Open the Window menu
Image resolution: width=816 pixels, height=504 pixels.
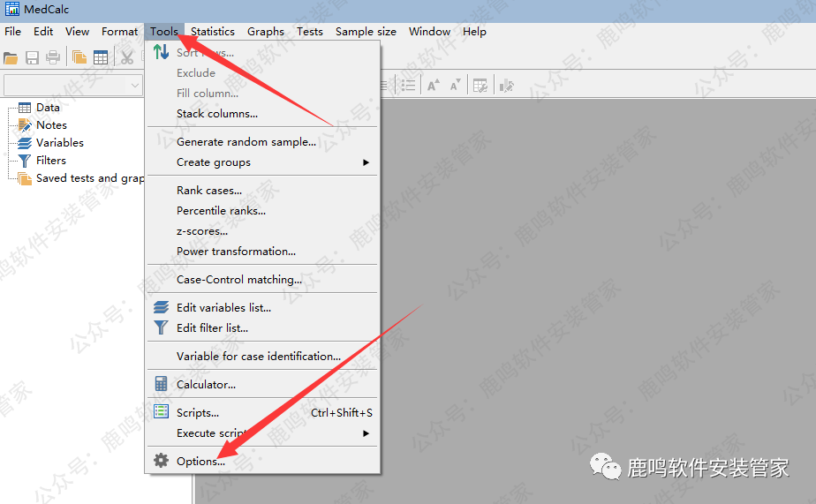pos(429,32)
